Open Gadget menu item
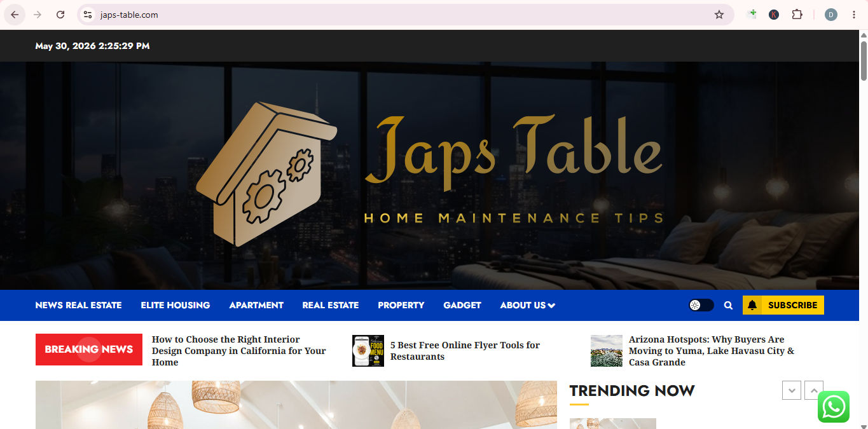 click(x=462, y=305)
